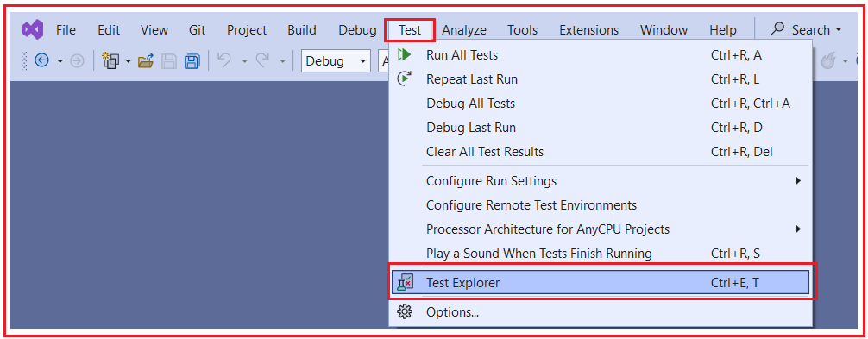The image size is (868, 339).
Task: Open the Analyze menu
Action: point(464,30)
